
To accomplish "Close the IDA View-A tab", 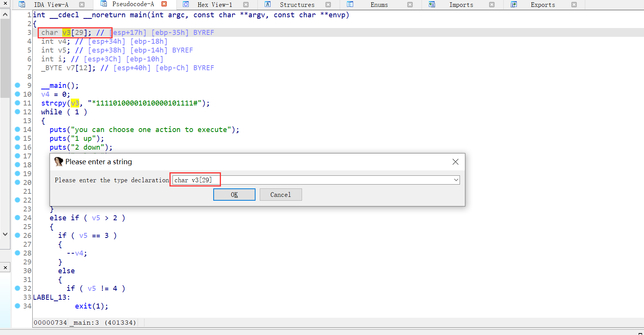I will point(82,5).
